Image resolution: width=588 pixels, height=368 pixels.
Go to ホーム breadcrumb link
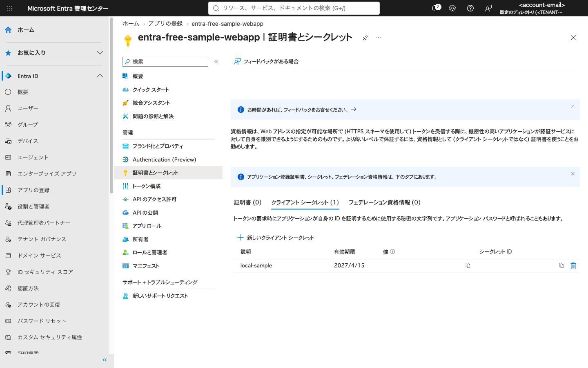click(x=131, y=24)
